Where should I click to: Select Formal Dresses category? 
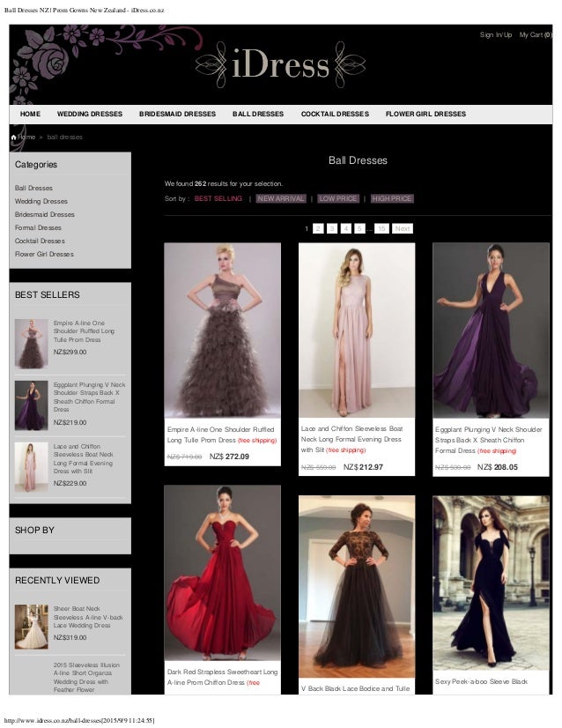(x=38, y=227)
